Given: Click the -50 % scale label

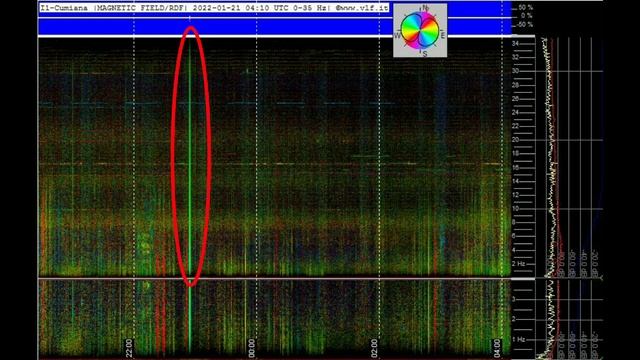Looking at the screenshot, I should pos(525,24).
